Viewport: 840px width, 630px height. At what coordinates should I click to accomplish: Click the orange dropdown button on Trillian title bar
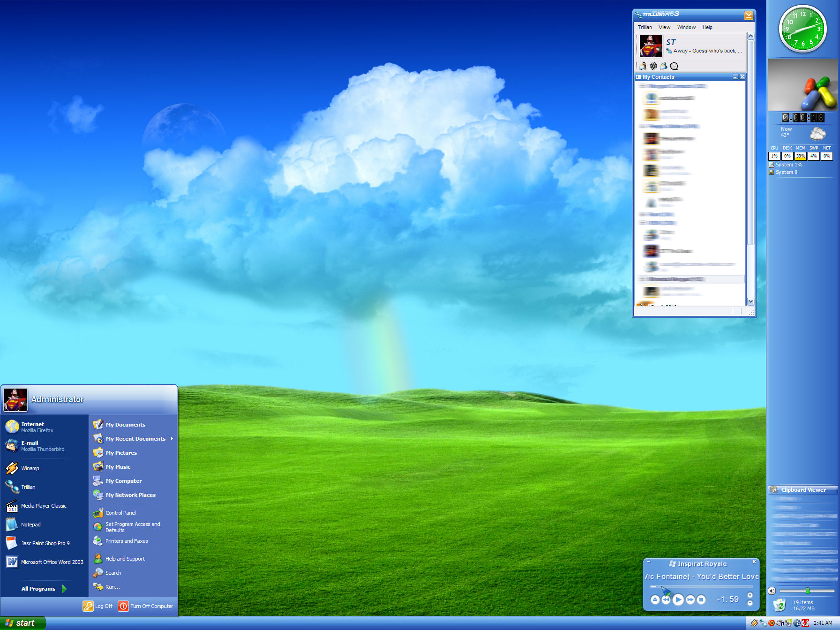click(749, 15)
